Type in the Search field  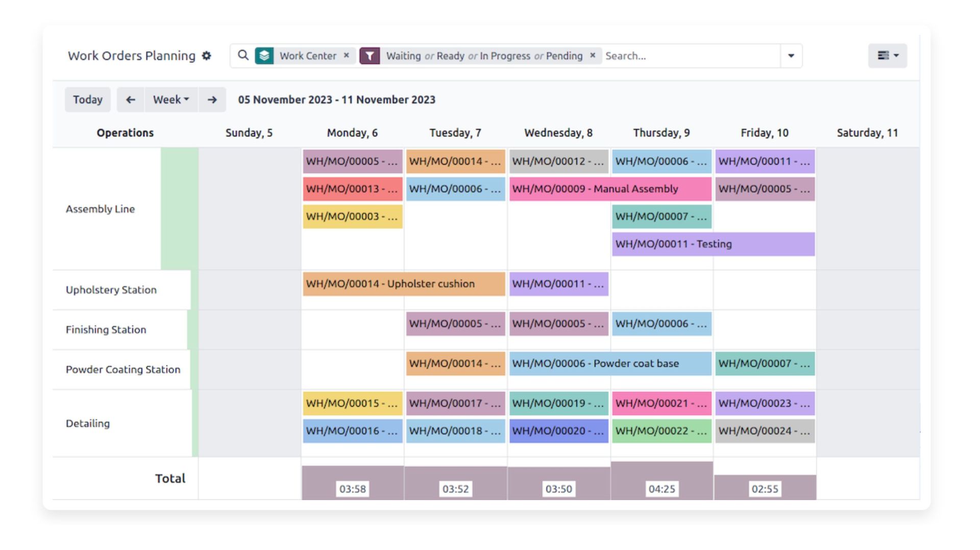click(x=689, y=56)
